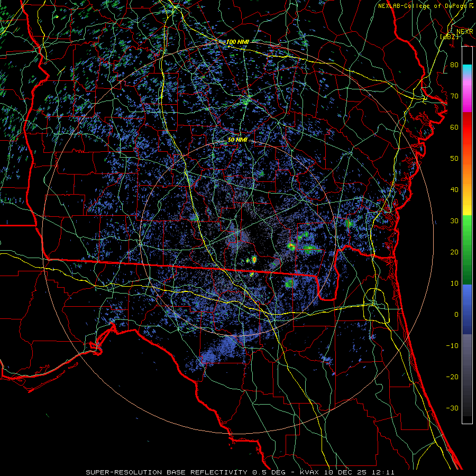
Task: Click the 20 value on the dBZ scale
Action: (x=454, y=252)
